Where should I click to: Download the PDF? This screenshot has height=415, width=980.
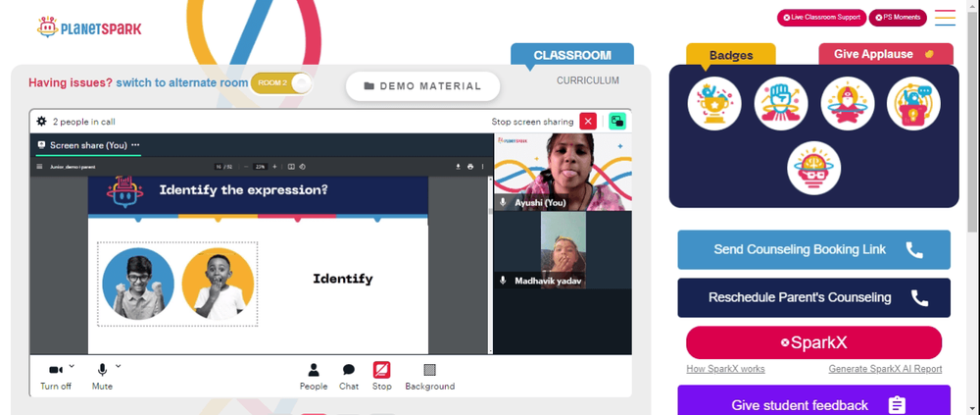tap(458, 167)
